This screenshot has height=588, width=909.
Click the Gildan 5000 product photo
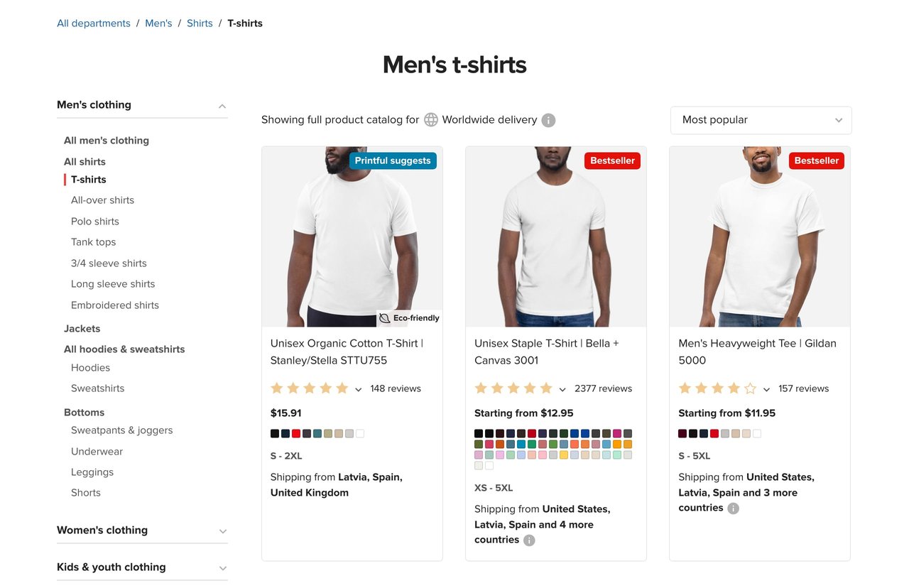pyautogui.click(x=759, y=236)
